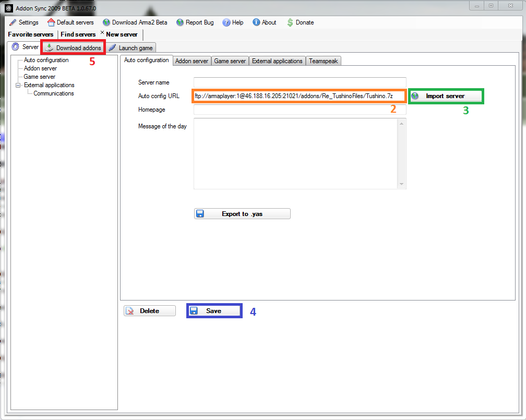Click the Help question mark icon
The width and height of the screenshot is (526, 420).
click(x=226, y=22)
